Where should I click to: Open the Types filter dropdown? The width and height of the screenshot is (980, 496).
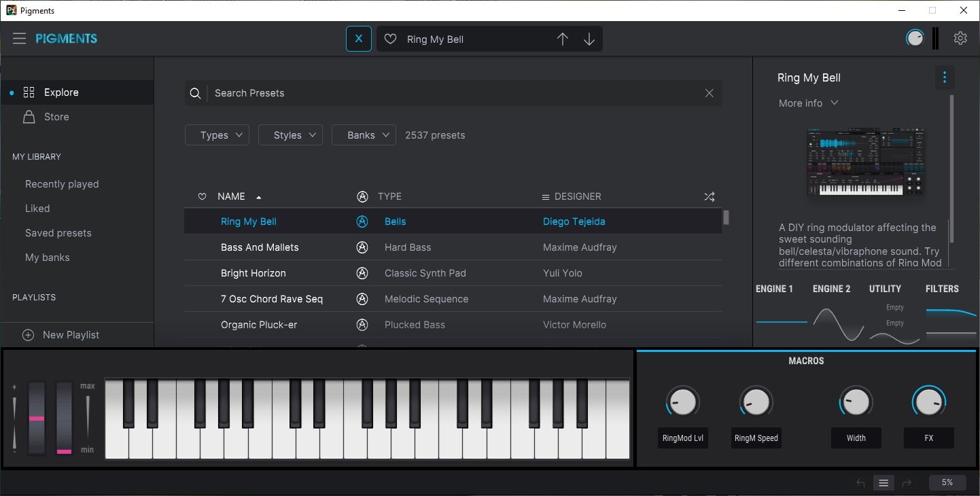point(217,135)
